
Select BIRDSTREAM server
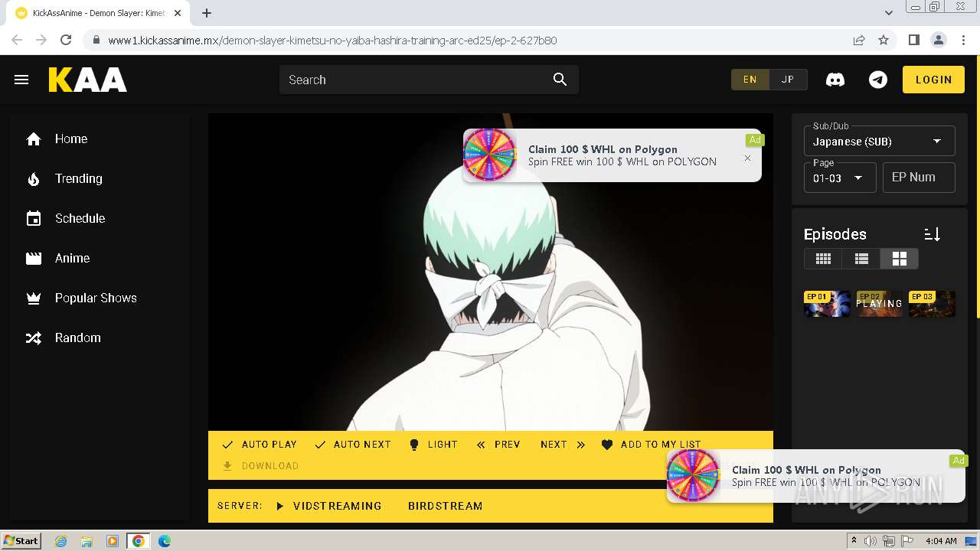445,506
